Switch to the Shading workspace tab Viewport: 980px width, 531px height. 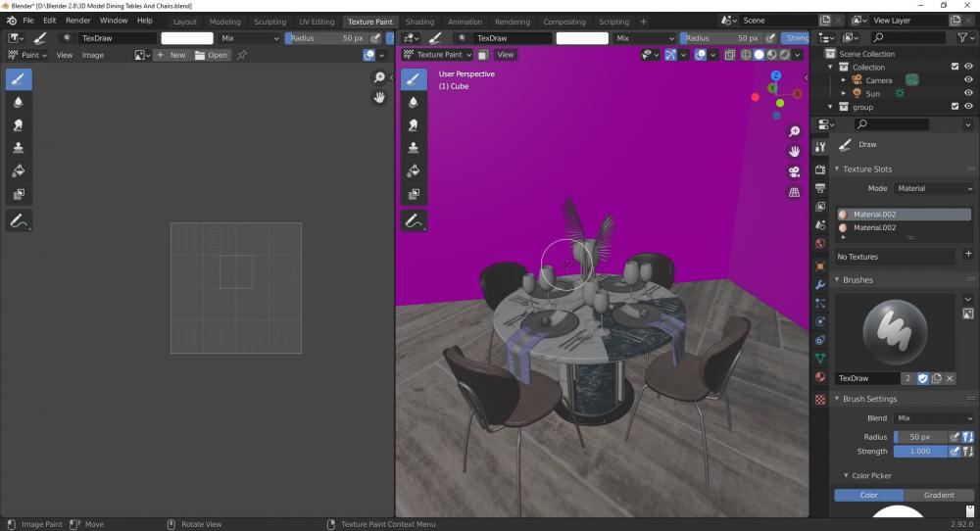419,22
